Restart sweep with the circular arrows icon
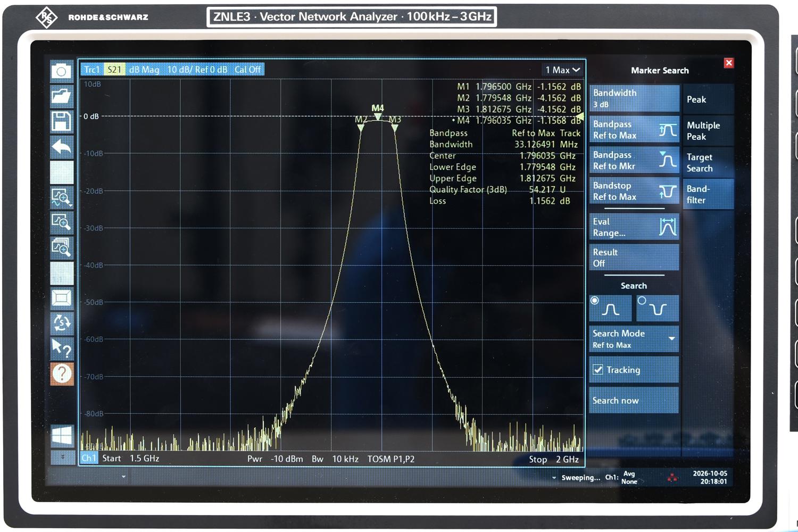798x532 pixels. point(61,323)
